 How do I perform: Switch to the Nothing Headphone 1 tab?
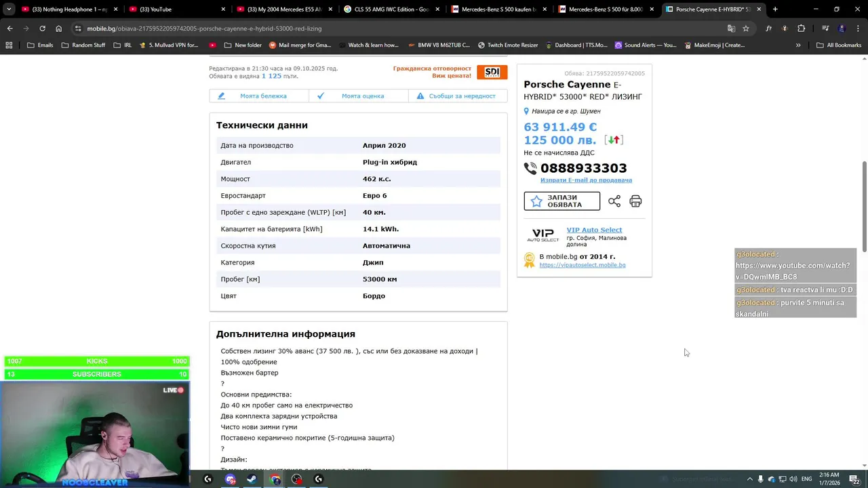tap(70, 9)
